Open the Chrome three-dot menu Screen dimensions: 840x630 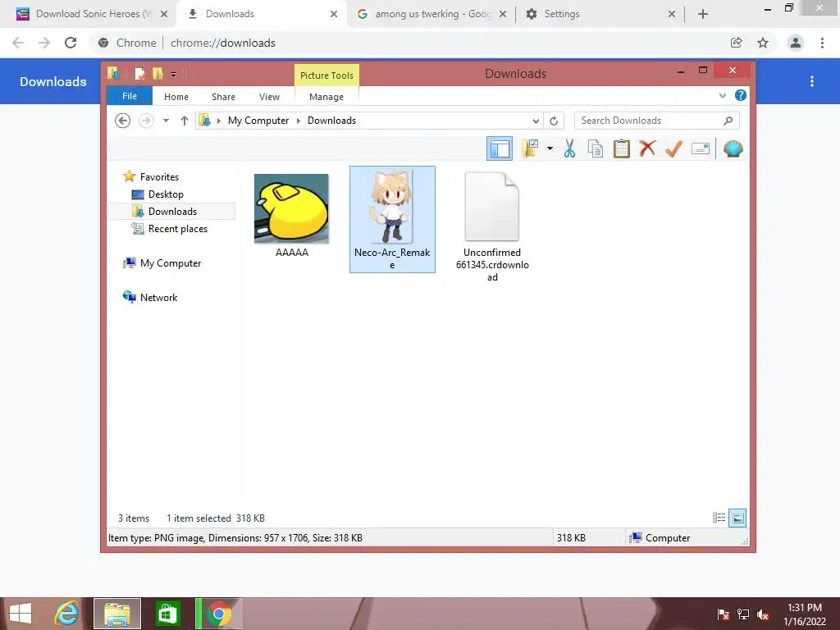pos(822,43)
